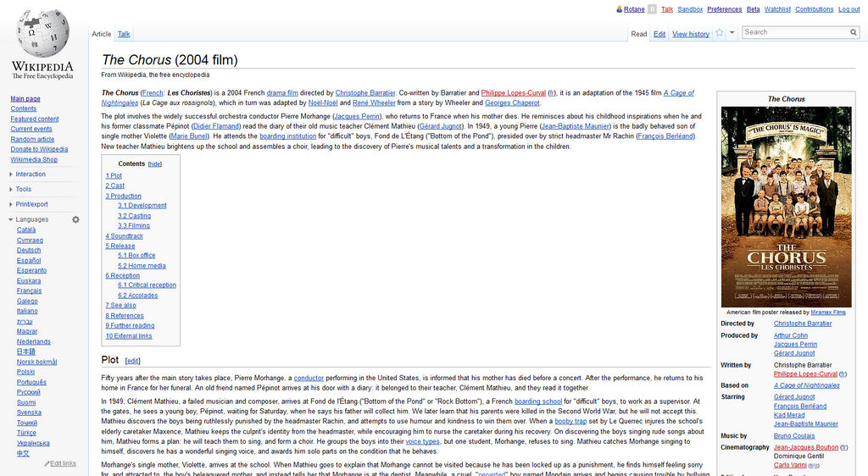This screenshot has height=476, width=868.
Task: Open The Chorus film poster image
Action: pyautogui.click(x=786, y=207)
